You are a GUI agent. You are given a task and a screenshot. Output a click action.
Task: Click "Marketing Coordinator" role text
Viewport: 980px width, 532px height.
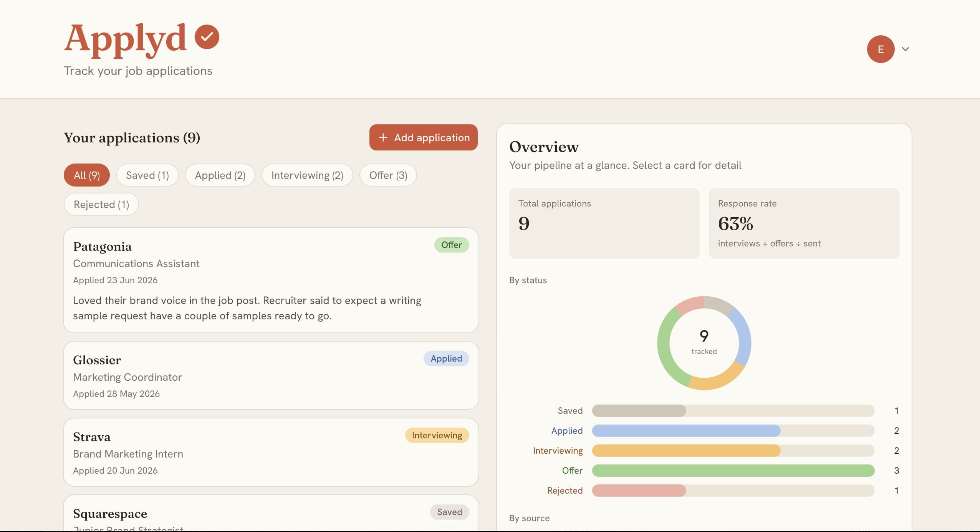tap(127, 377)
